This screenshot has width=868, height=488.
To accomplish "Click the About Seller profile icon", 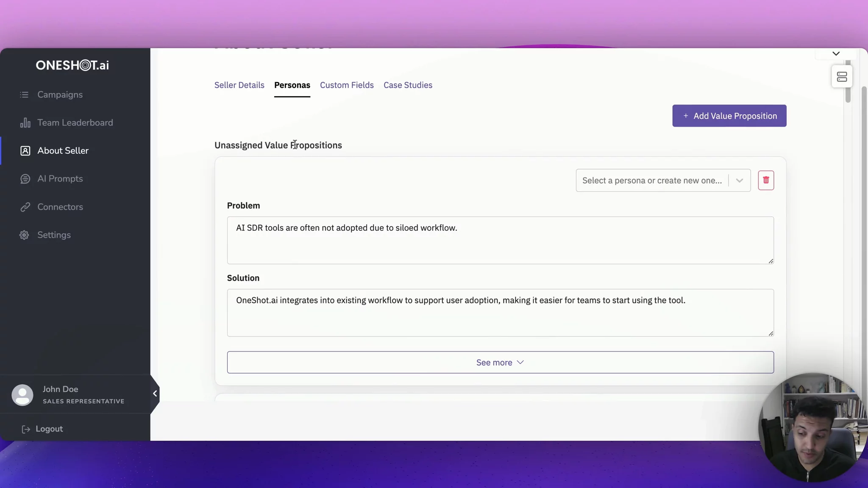I will 25,151.
